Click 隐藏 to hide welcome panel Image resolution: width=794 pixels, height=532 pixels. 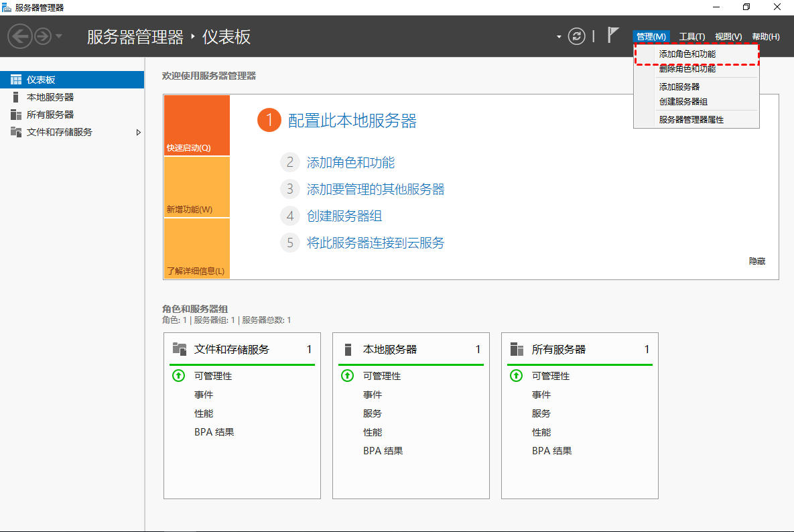click(757, 261)
